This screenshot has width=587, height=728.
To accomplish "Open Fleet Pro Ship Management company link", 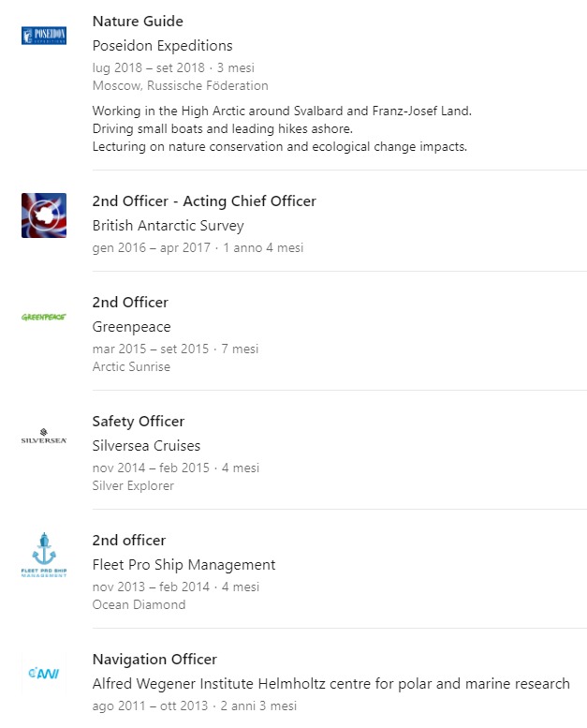I will (x=183, y=565).
